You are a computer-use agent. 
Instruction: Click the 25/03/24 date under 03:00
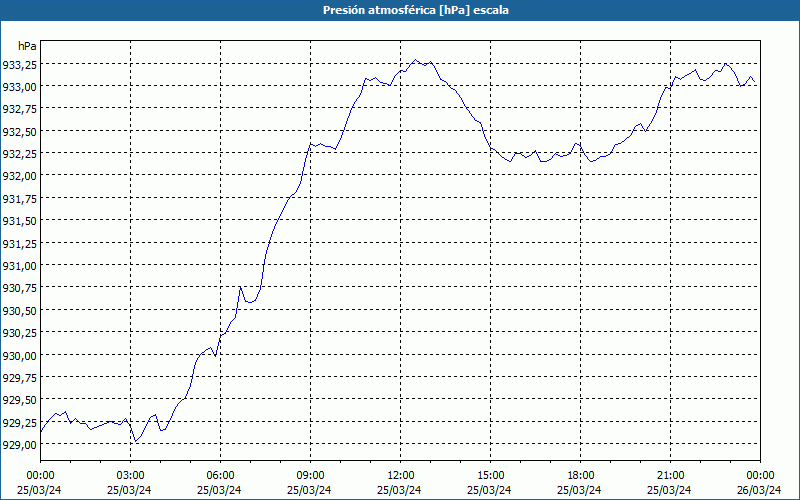click(129, 490)
